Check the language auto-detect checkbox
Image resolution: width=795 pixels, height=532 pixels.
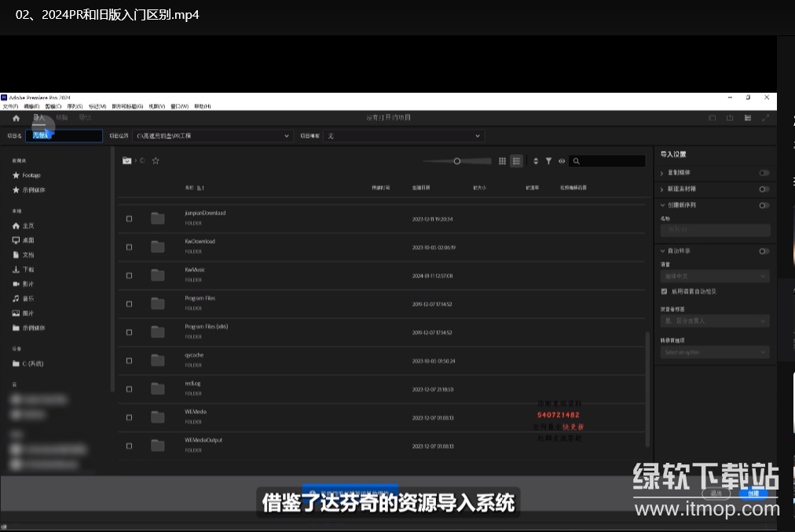coord(664,292)
